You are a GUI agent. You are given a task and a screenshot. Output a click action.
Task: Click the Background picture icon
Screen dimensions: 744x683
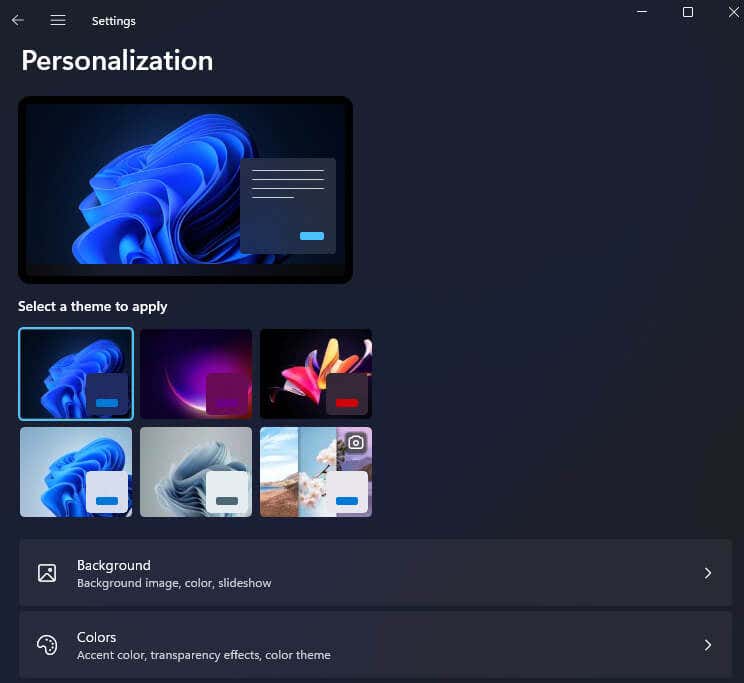[47, 573]
